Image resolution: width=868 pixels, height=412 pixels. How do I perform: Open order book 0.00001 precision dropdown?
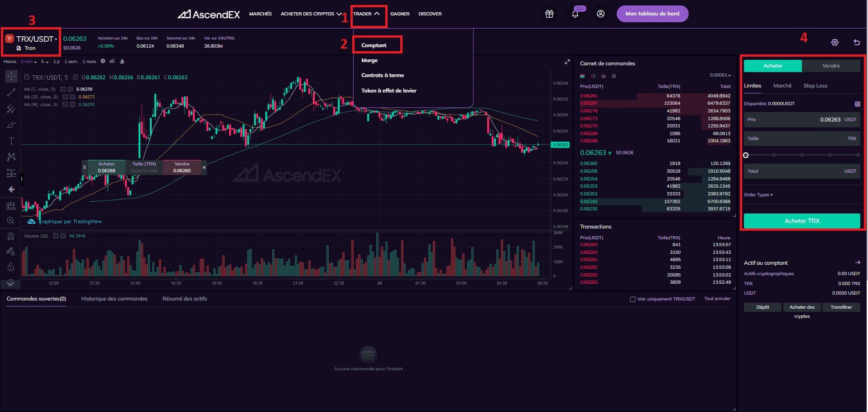(720, 75)
